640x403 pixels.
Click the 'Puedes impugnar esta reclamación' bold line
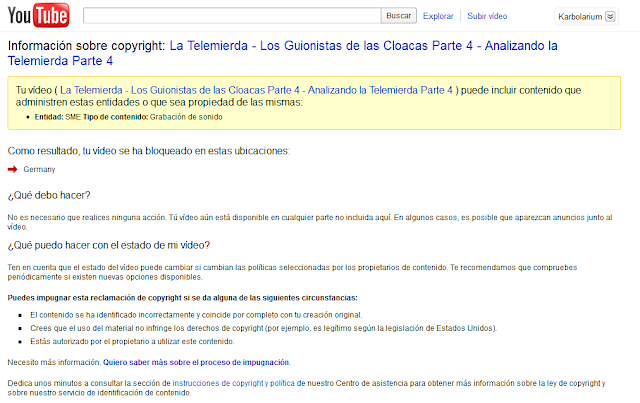[x=182, y=298]
